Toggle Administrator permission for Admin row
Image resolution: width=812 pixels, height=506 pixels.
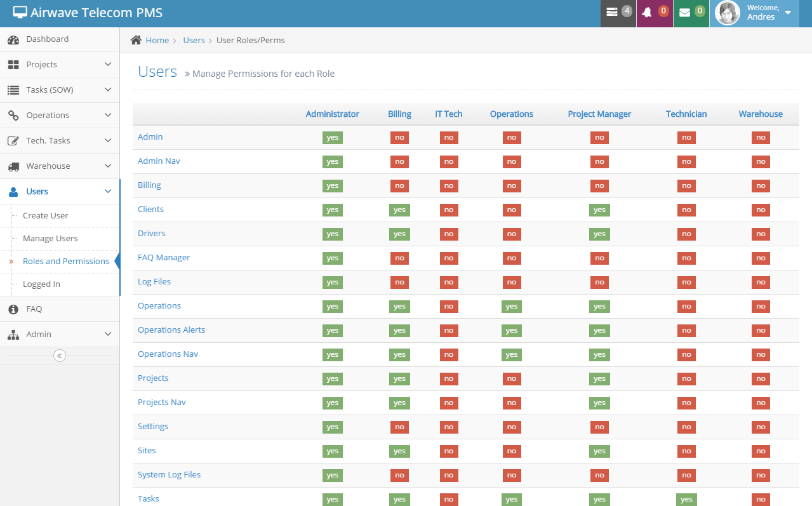pyautogui.click(x=332, y=138)
